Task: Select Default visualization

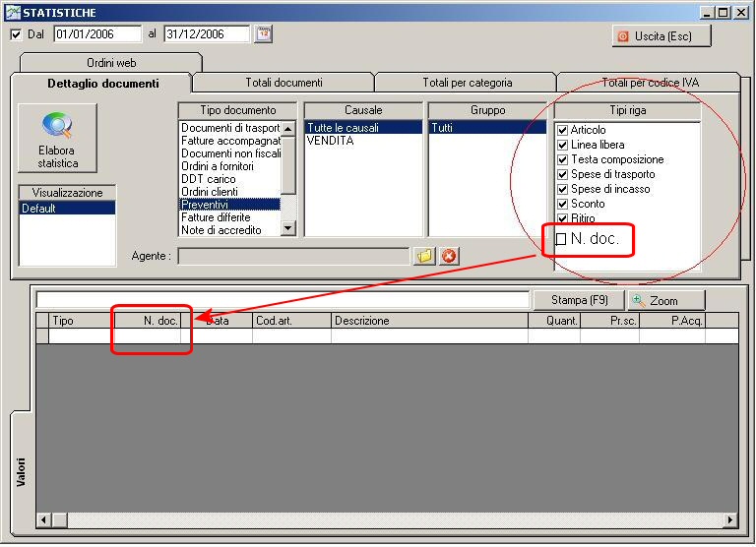Action: click(67, 209)
